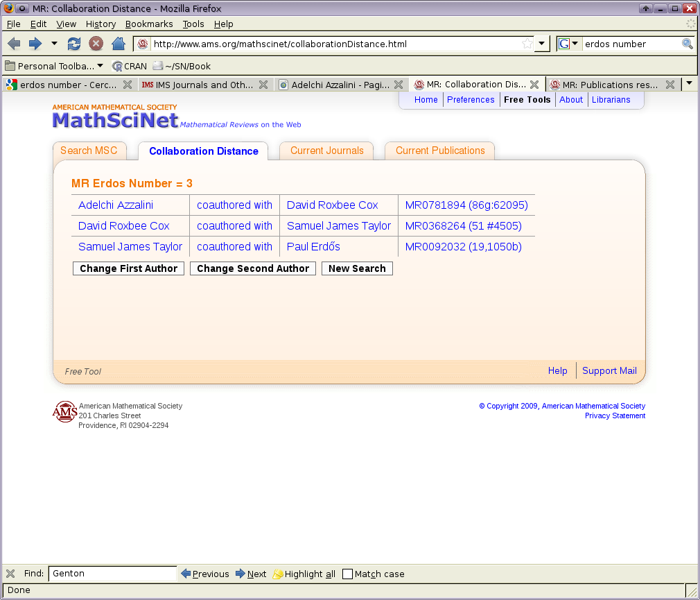Open paper MR0781894 (86g:62095)
The image size is (700, 600).
click(466, 205)
